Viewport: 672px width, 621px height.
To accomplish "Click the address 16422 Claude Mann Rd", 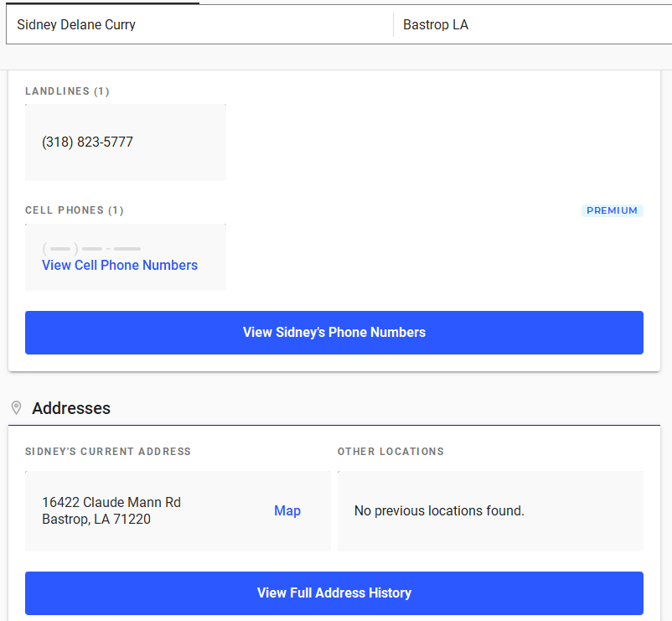I will pyautogui.click(x=111, y=502).
